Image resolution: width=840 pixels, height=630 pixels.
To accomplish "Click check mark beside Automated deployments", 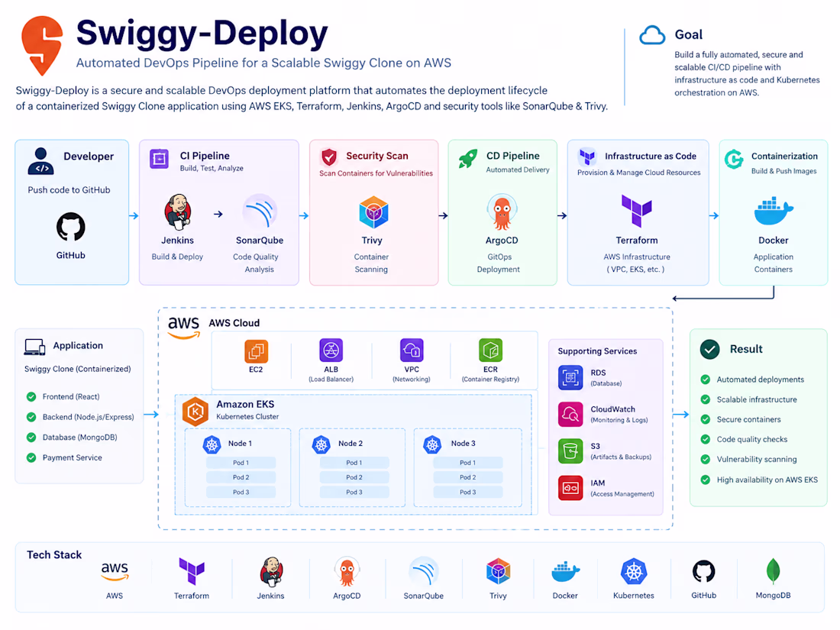I will 706,380.
